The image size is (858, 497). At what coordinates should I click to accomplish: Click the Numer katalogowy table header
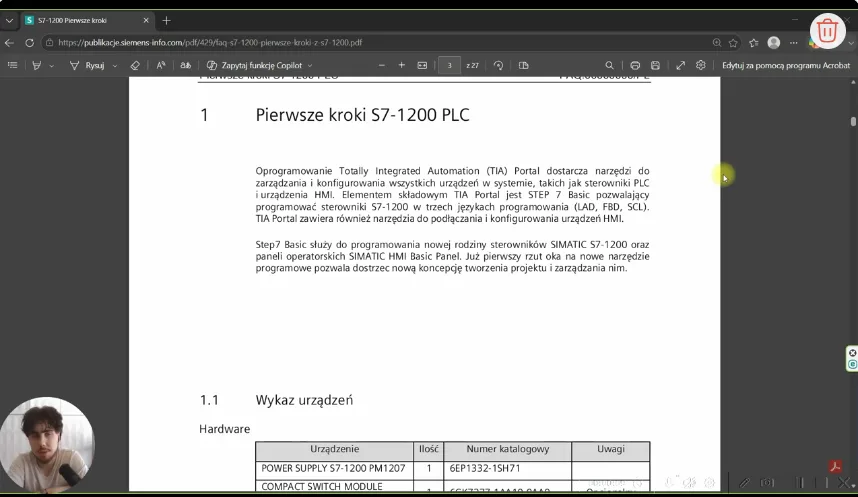[x=507, y=449]
